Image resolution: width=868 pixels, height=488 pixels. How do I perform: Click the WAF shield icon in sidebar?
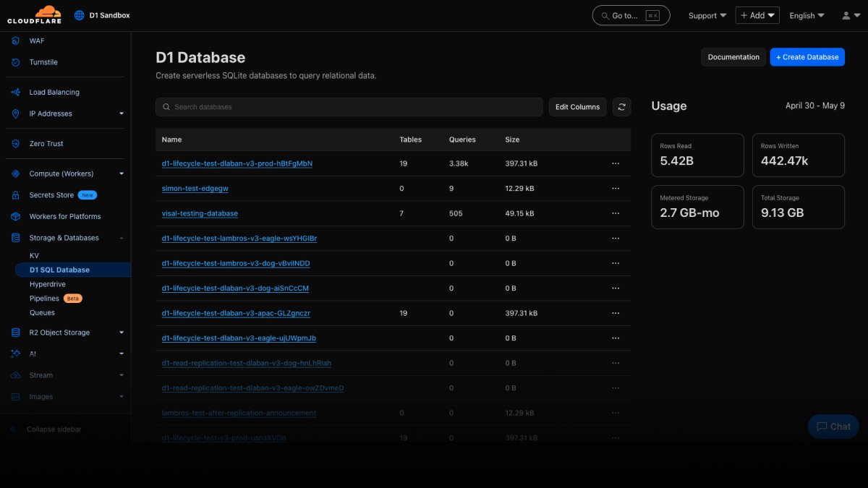15,41
